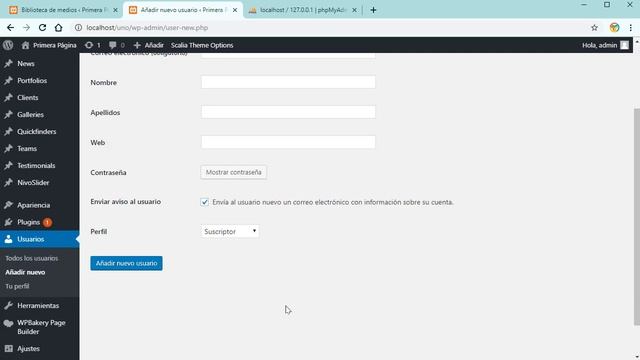Select Añadir nuevo submenu link
This screenshot has width=640, height=360.
click(x=25, y=272)
